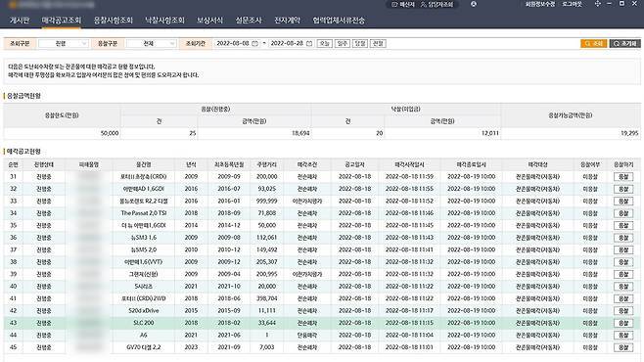The width and height of the screenshot is (644, 362).
Task: Open the 게시판 menu
Action: 20,21
